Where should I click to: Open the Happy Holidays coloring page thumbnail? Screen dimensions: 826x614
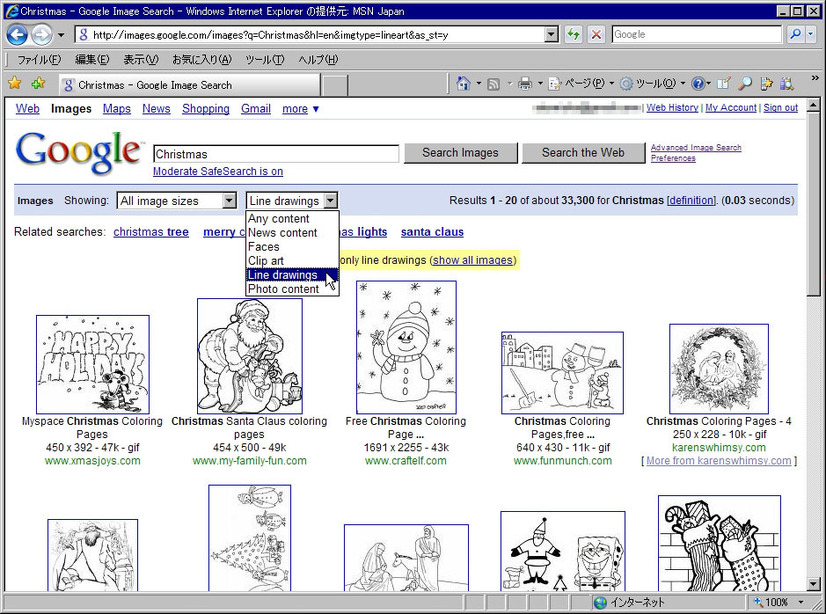tap(93, 364)
